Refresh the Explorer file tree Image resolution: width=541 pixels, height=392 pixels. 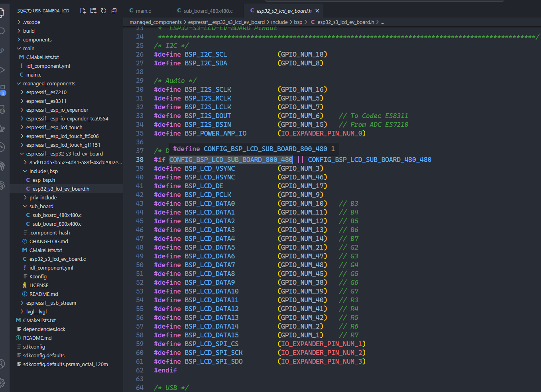(104, 11)
